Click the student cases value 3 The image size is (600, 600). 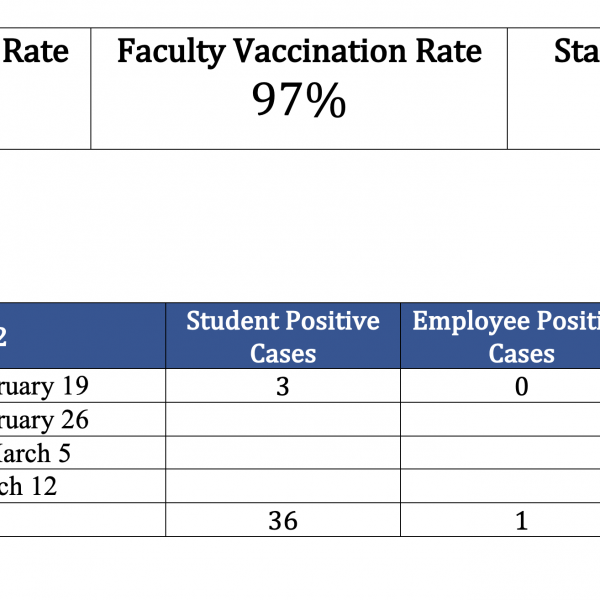click(283, 386)
